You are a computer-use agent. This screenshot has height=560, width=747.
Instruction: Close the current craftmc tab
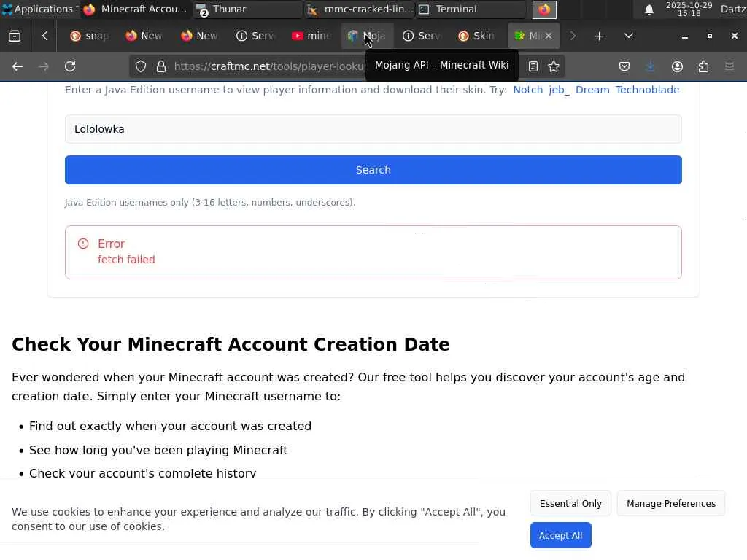(x=549, y=36)
